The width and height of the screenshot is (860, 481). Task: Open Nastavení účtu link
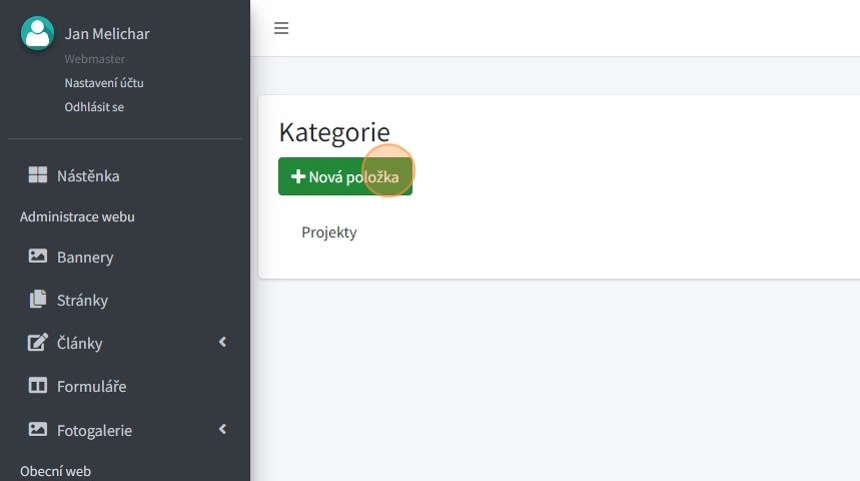[104, 83]
